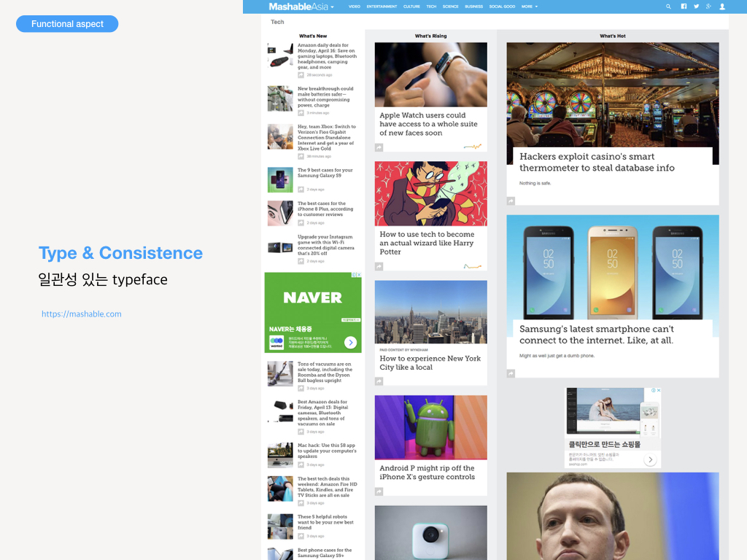747x560 pixels.
Task: Click the Functional aspect button
Action: click(67, 24)
